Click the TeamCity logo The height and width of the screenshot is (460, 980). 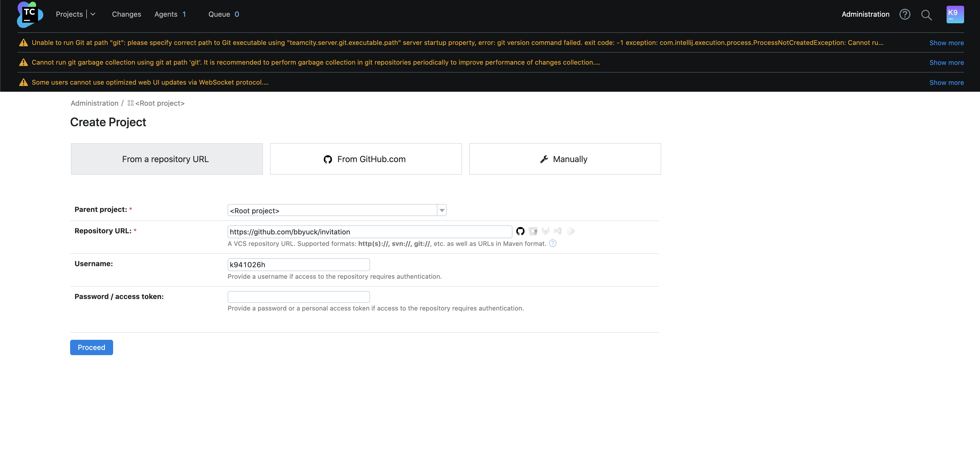coord(30,15)
